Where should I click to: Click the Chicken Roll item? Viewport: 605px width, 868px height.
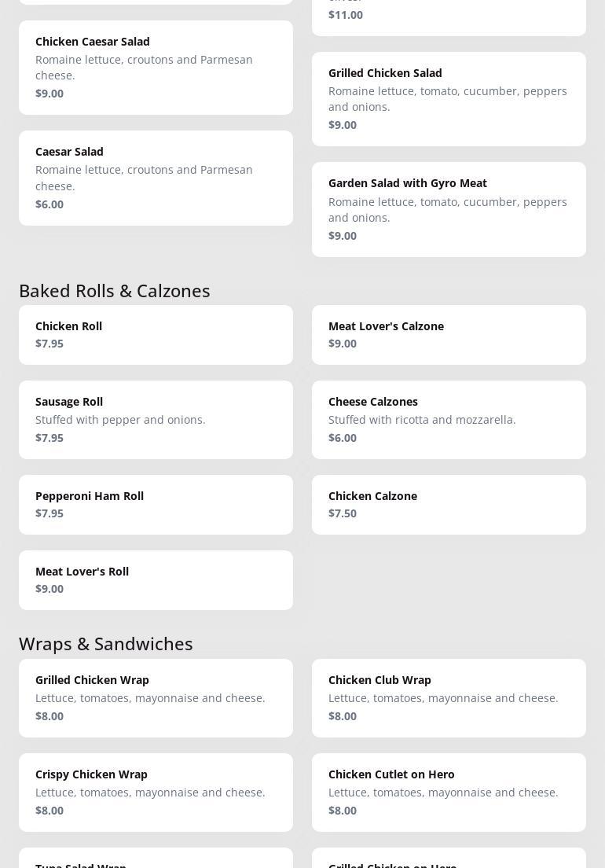point(156,335)
